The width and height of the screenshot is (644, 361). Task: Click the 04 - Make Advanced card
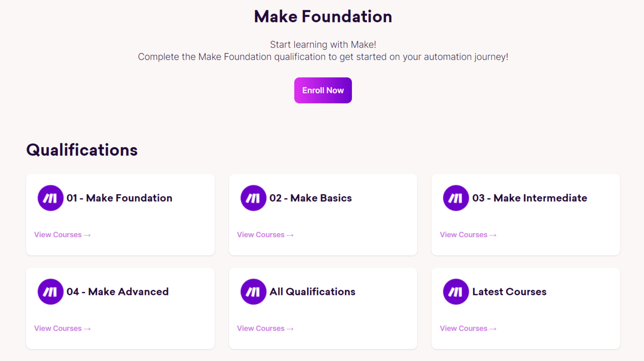pos(120,308)
